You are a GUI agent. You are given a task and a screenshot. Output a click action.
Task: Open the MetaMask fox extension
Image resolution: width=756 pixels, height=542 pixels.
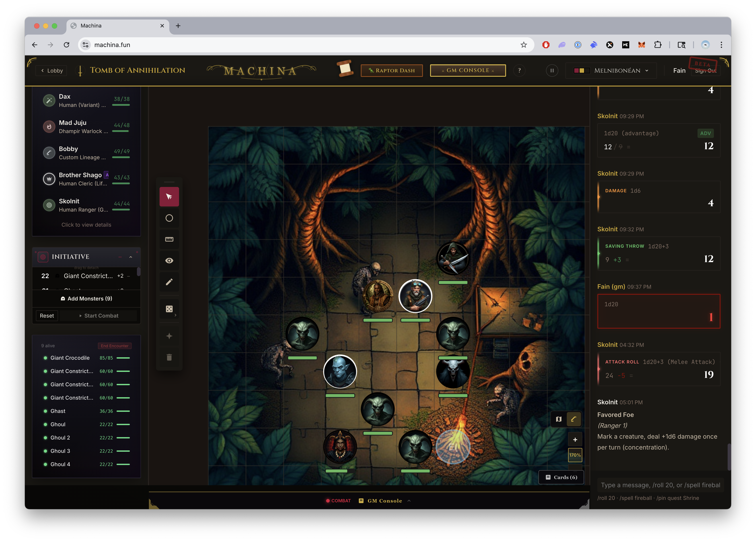click(x=642, y=45)
